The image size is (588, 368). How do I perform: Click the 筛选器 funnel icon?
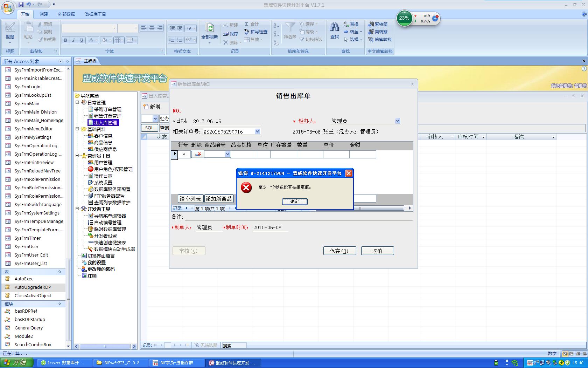pyautogui.click(x=290, y=28)
